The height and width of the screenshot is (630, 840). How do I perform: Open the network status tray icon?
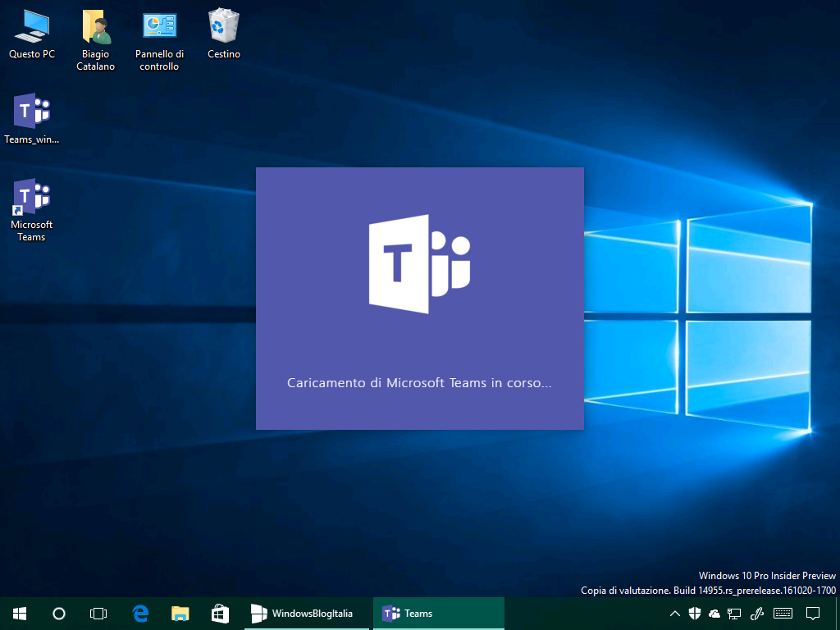tap(734, 614)
